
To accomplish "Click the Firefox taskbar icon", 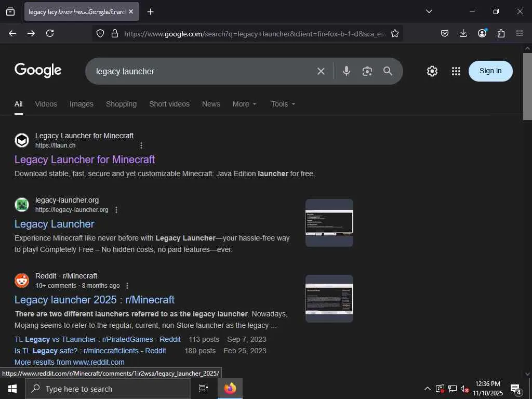I will [x=230, y=389].
